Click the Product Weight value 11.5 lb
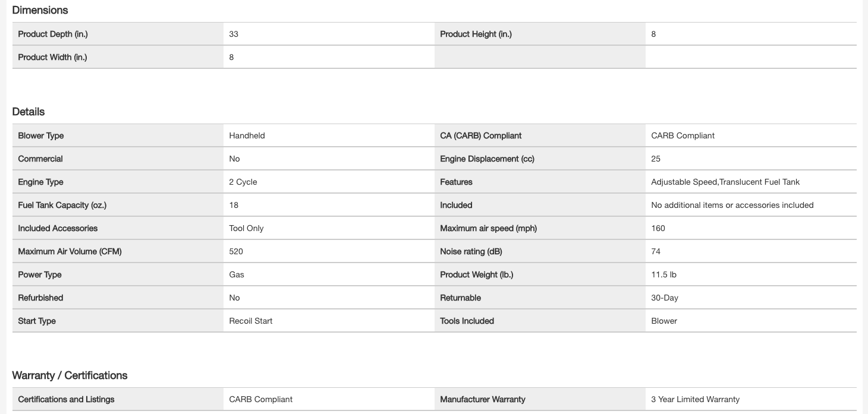868x414 pixels. point(663,275)
